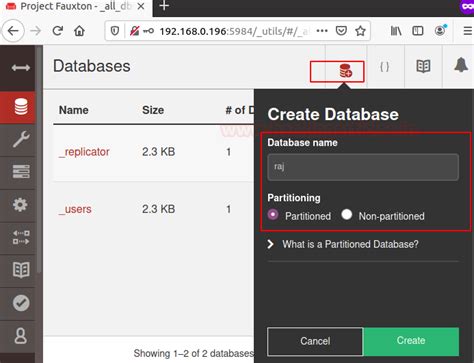The image size is (474, 363).
Task: Go to browser home icon
Action: [79, 31]
